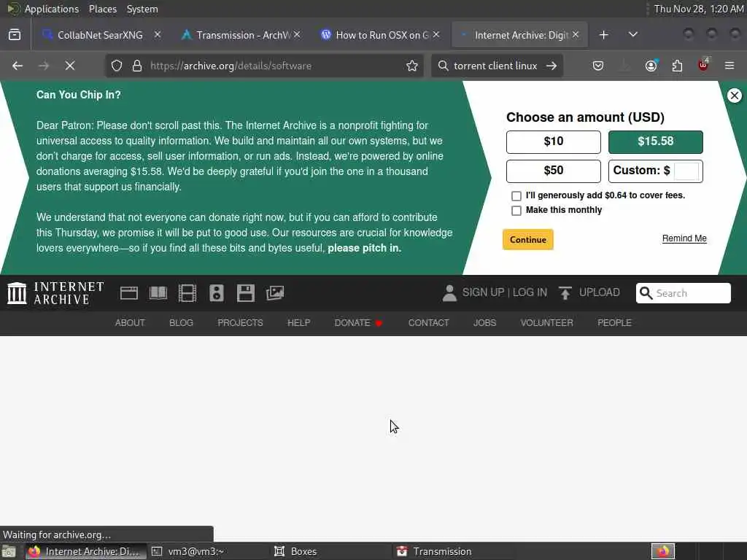This screenshot has width=747, height=560.
Task: Open the Save to Pocket icon
Action: (598, 66)
